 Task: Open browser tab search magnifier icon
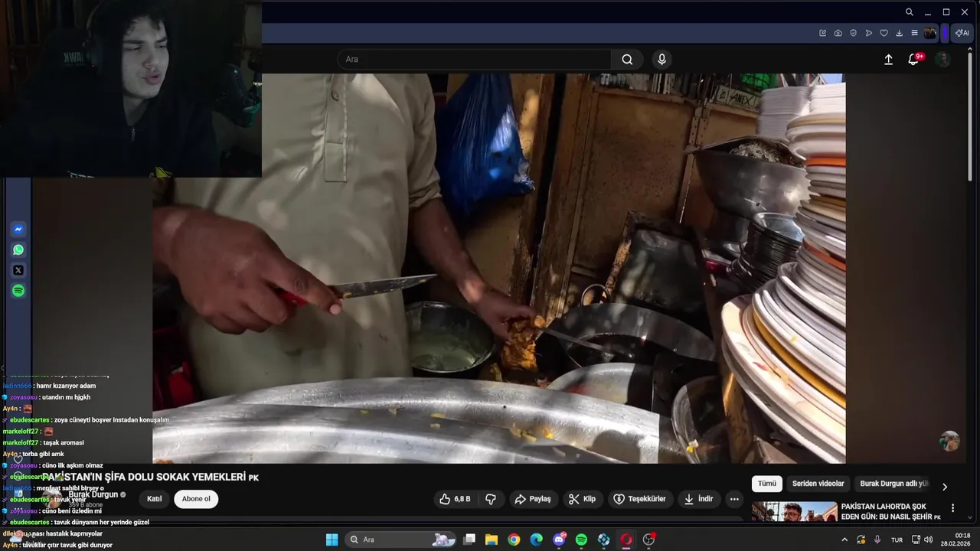pyautogui.click(x=909, y=12)
